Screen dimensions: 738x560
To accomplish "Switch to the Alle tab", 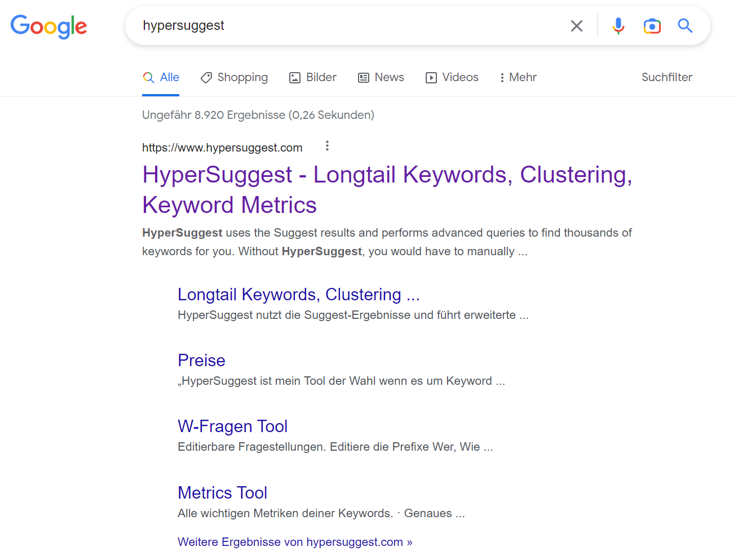I will [162, 77].
